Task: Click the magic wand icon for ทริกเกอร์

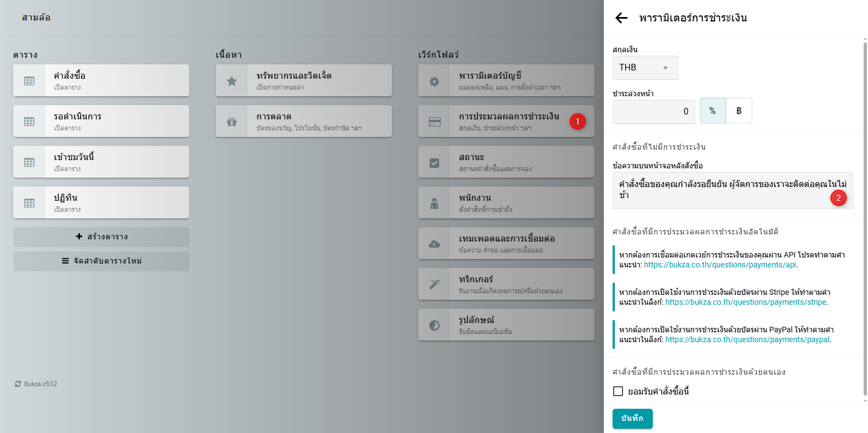Action: (x=434, y=284)
